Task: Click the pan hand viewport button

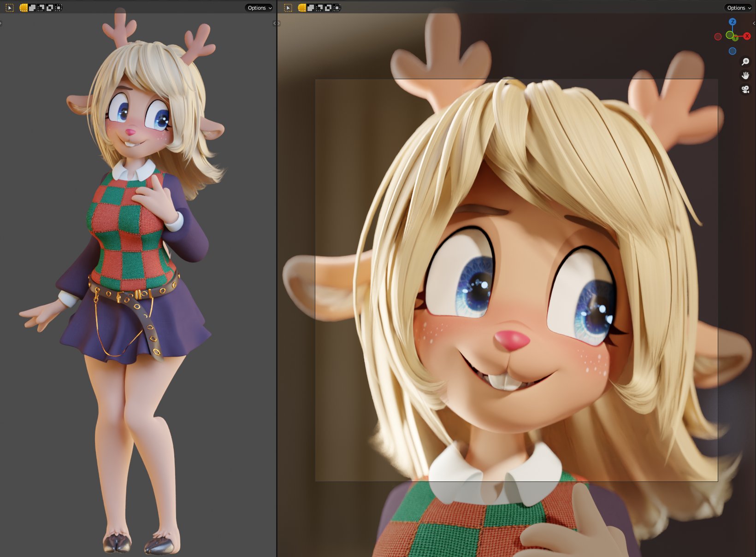Action: click(745, 76)
